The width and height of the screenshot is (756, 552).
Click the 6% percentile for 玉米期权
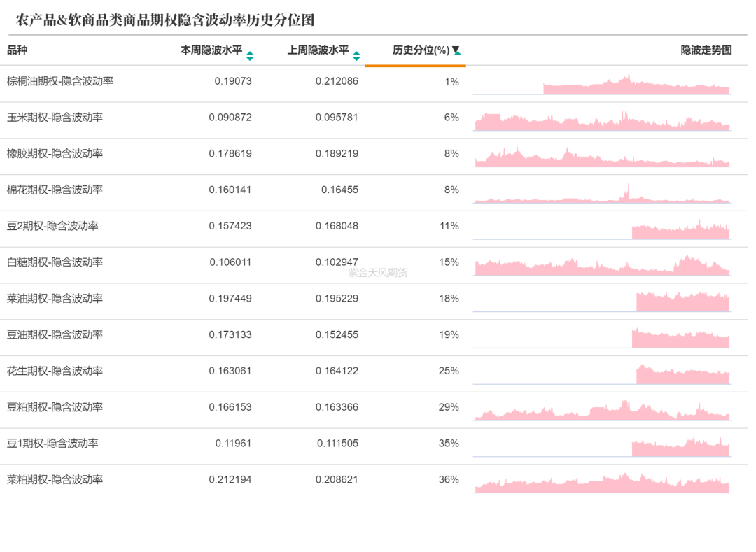(x=451, y=117)
